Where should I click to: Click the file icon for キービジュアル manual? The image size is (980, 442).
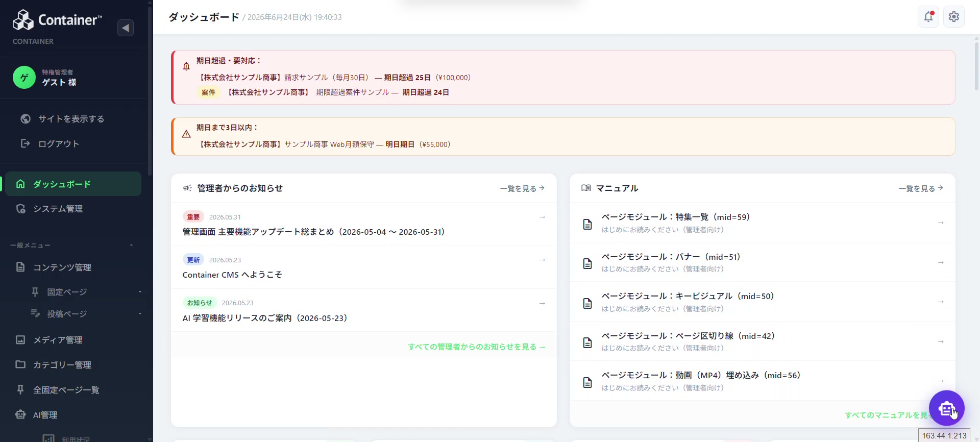pos(587,303)
